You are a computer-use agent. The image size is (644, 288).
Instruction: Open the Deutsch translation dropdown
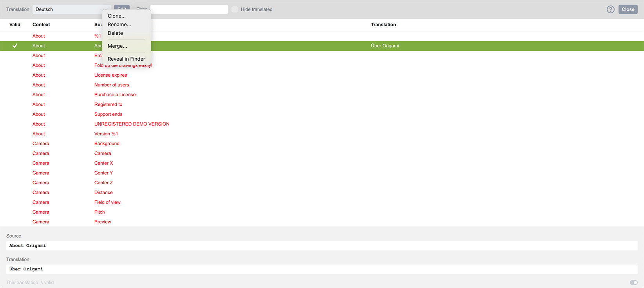tap(71, 9)
